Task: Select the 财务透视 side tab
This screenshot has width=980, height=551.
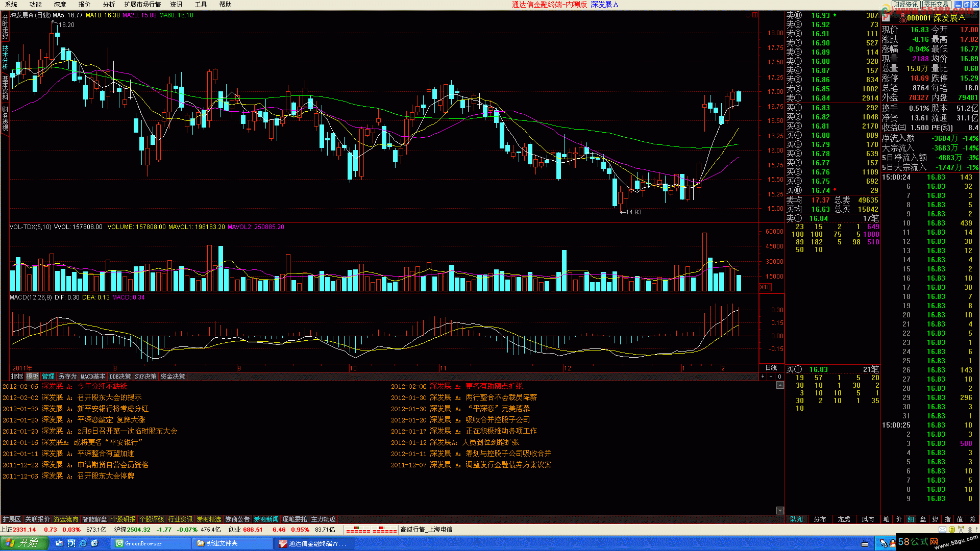Action: tap(5, 118)
